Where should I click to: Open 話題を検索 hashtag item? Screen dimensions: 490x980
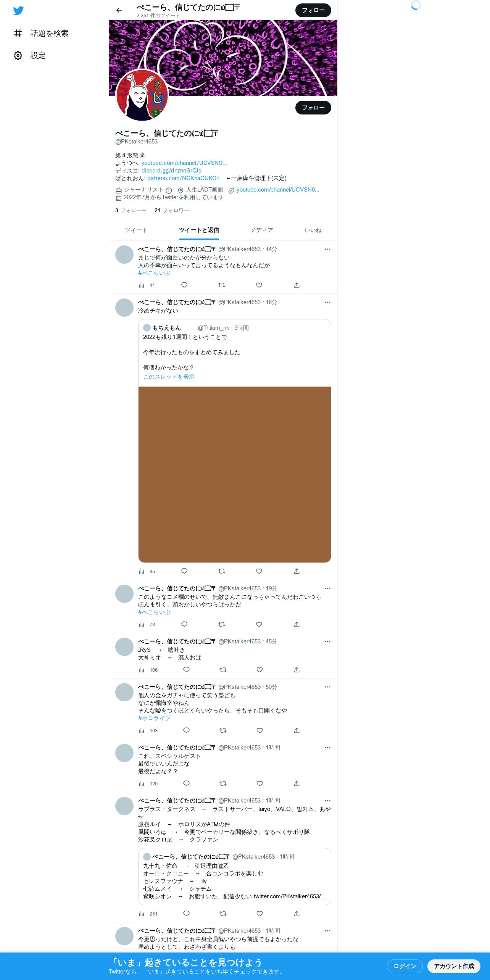coord(41,34)
